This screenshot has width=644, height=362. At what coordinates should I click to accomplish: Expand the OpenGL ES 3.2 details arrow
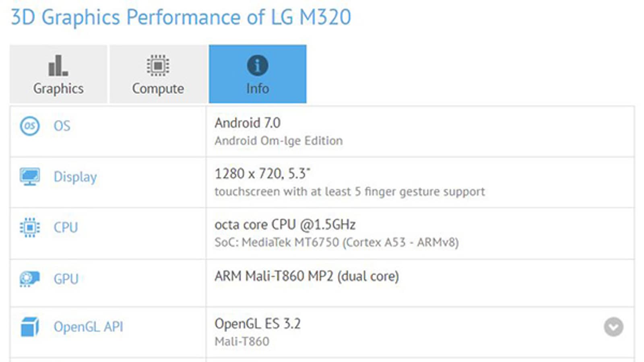tap(613, 327)
